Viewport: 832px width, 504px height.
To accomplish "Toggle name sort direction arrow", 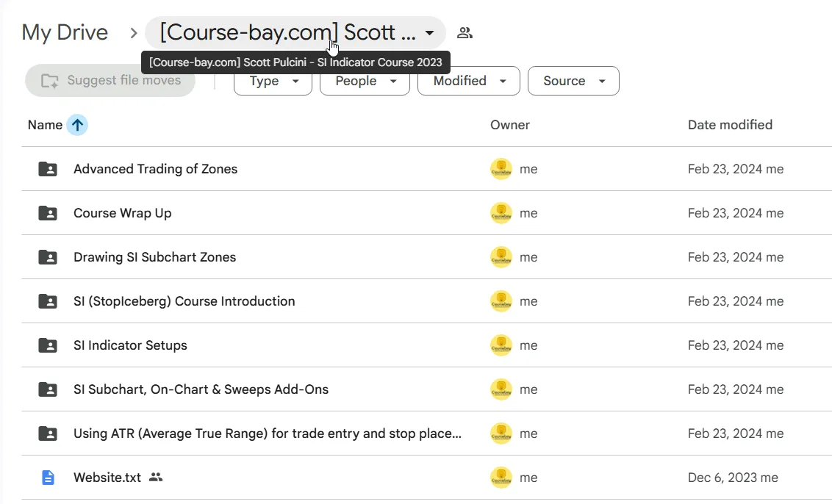I will tap(77, 125).
